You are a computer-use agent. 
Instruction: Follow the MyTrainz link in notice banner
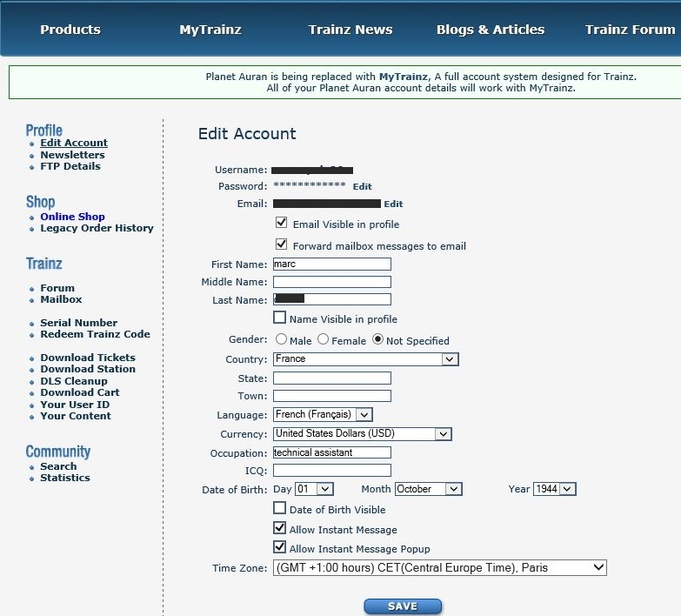(404, 77)
